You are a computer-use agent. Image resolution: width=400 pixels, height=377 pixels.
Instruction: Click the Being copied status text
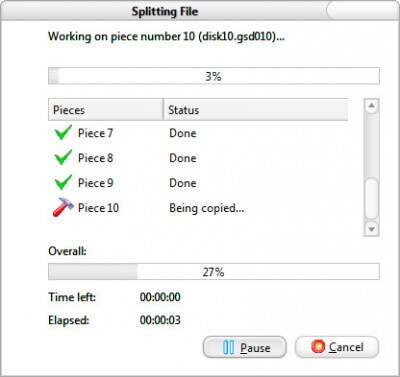tap(207, 208)
